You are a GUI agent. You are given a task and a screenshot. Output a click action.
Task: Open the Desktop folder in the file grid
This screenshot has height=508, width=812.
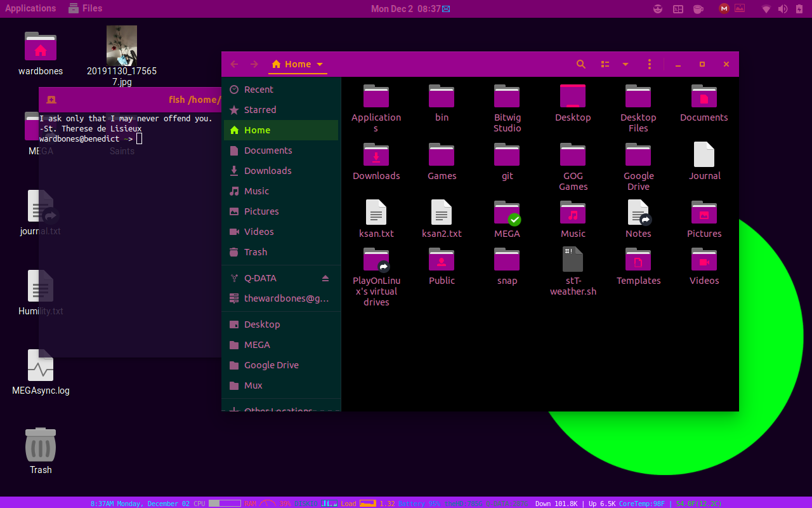573,103
